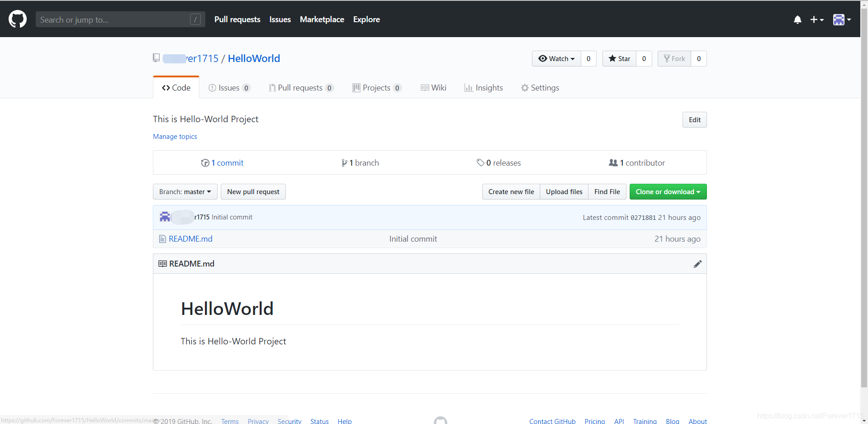The height and width of the screenshot is (424, 868).
Task: Open the Privacy footer link
Action: point(258,421)
